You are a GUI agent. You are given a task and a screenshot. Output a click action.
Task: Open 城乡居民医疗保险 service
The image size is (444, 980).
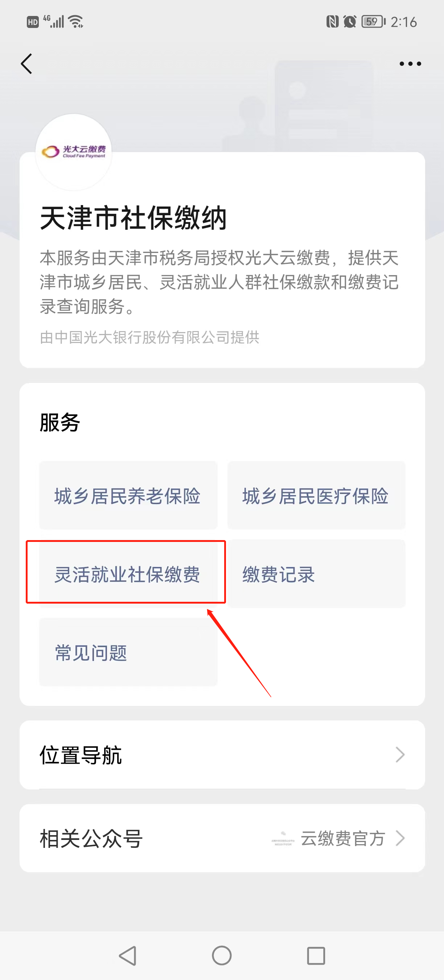[x=316, y=495]
